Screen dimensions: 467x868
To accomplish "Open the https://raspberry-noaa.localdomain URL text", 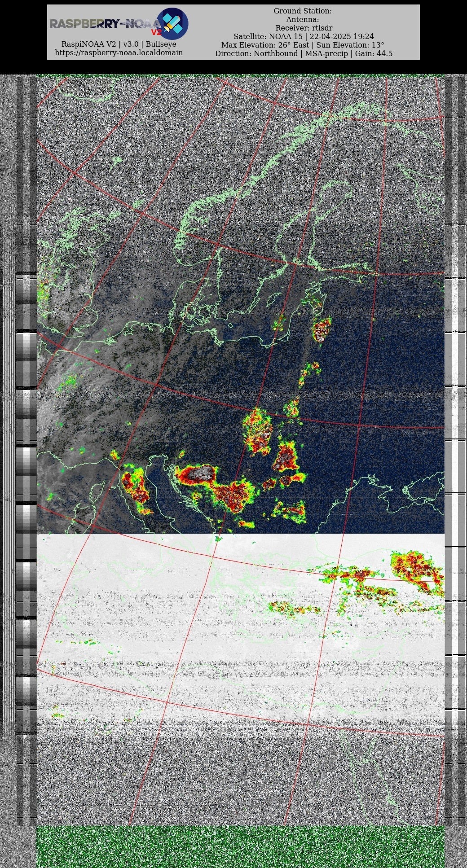I will point(119,53).
